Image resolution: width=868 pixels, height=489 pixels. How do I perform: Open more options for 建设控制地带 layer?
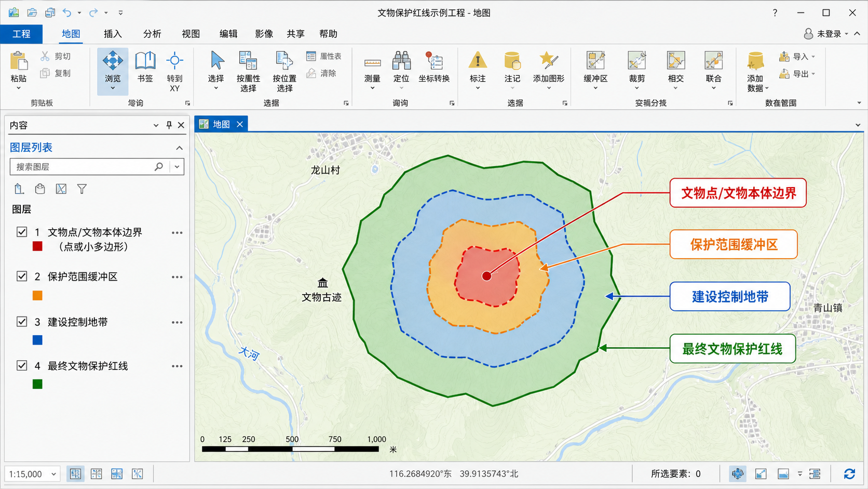click(177, 323)
